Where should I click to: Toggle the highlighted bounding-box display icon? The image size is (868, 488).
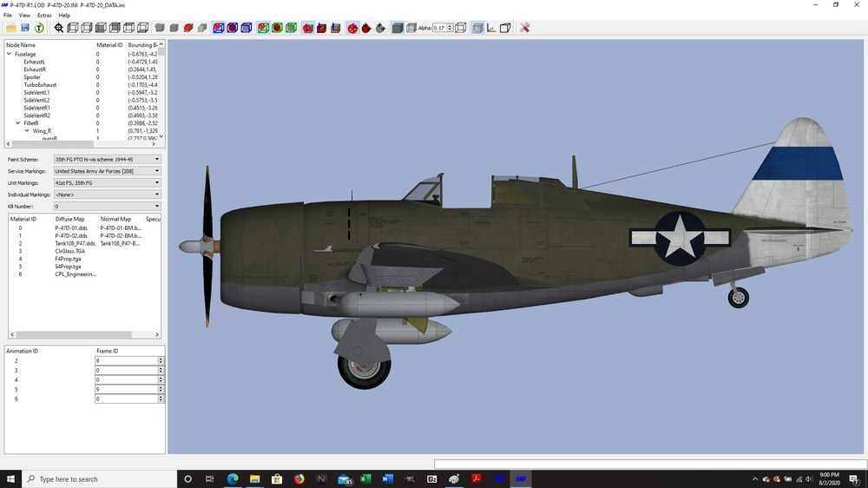point(477,28)
